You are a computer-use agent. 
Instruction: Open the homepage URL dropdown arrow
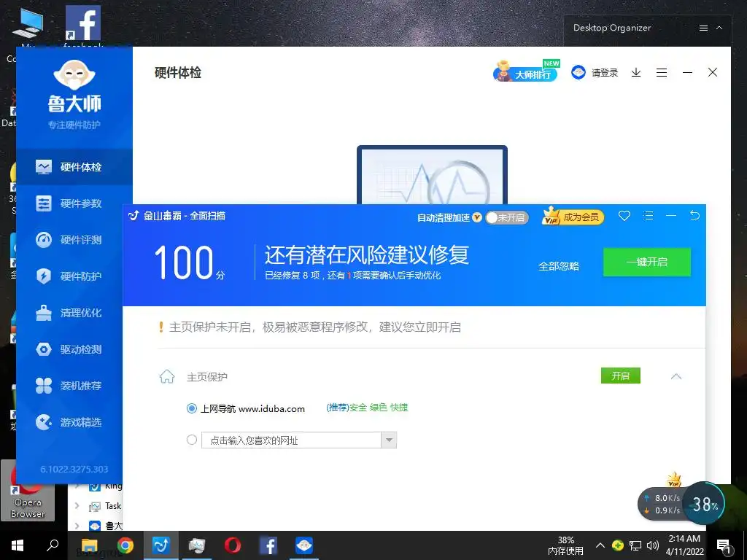click(x=389, y=440)
